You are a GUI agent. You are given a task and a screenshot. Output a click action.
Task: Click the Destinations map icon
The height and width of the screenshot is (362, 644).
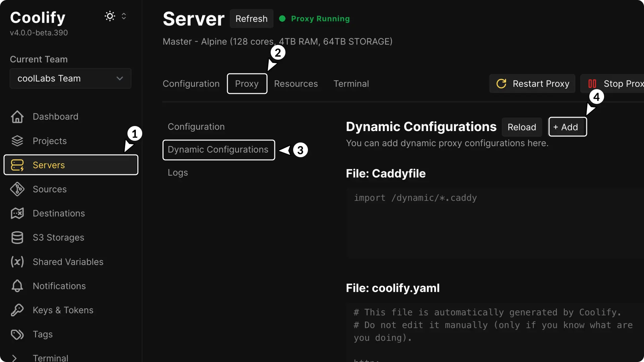pyautogui.click(x=17, y=213)
